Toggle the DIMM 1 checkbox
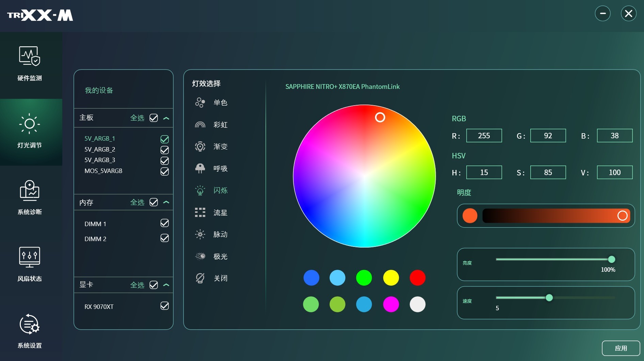This screenshot has height=361, width=644. (164, 223)
